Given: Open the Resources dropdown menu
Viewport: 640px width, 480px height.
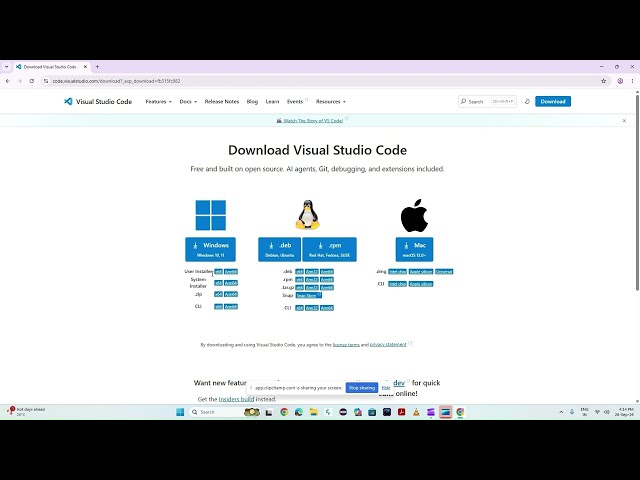Looking at the screenshot, I should [331, 102].
